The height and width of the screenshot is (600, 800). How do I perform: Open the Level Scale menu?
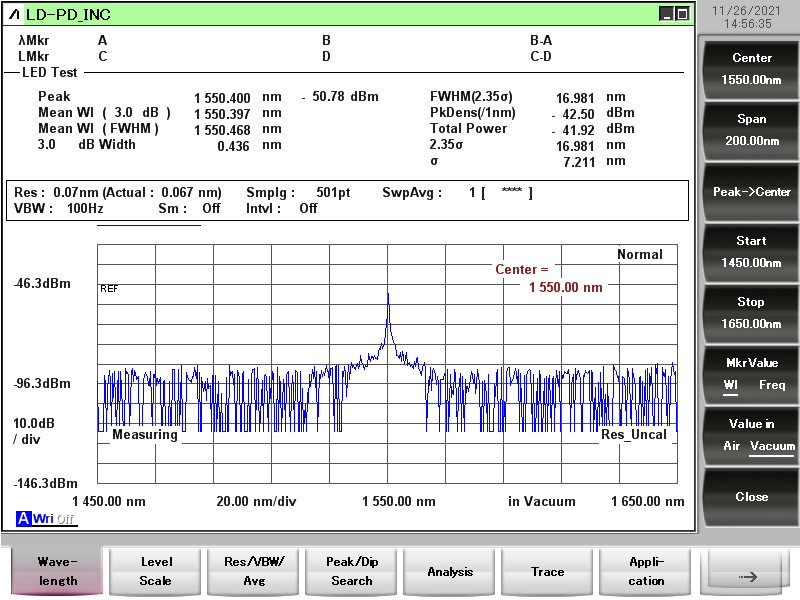[156, 572]
